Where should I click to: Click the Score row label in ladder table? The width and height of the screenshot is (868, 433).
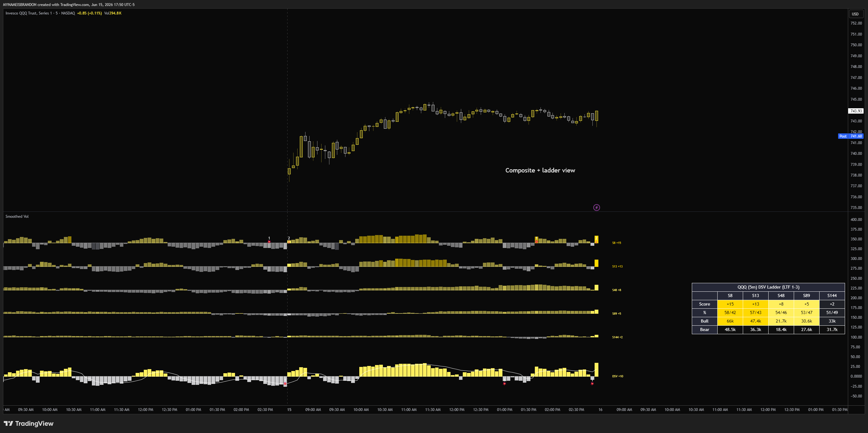(705, 304)
